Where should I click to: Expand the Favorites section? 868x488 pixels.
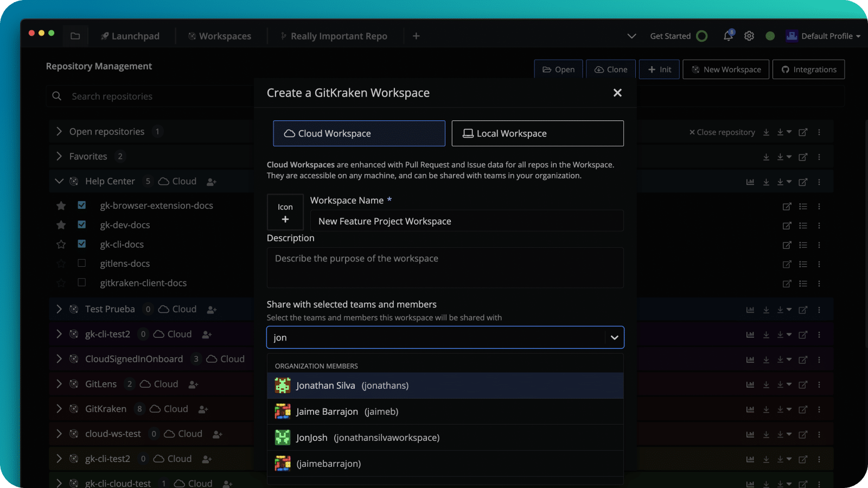click(59, 156)
